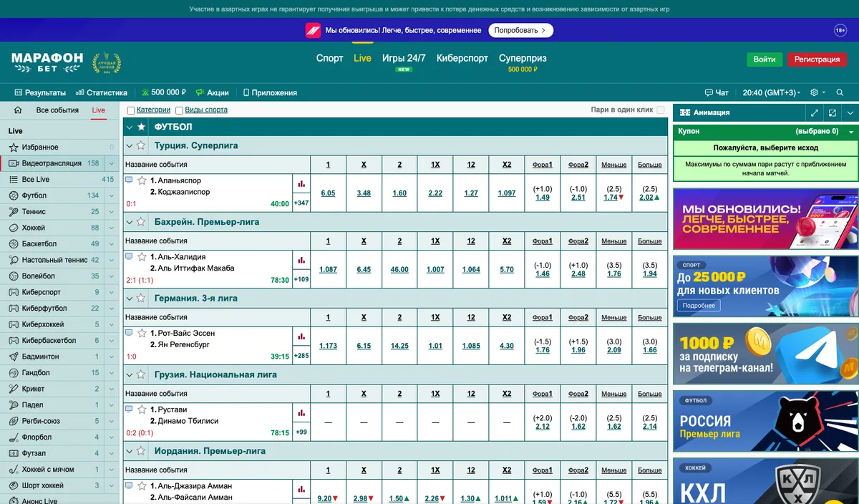Open the search magnifier icon
Image resolution: width=859 pixels, height=504 pixels.
[x=839, y=92]
